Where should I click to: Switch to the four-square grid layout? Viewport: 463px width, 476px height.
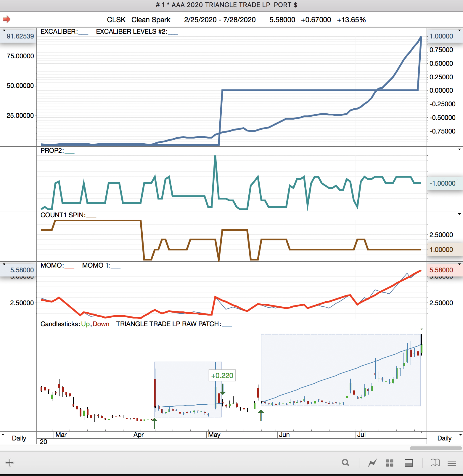pos(390,463)
